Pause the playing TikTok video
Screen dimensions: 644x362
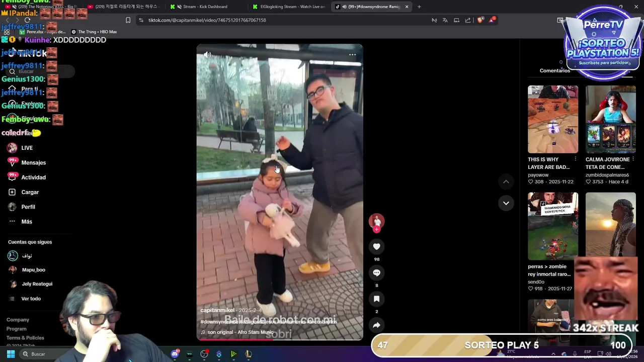279,192
